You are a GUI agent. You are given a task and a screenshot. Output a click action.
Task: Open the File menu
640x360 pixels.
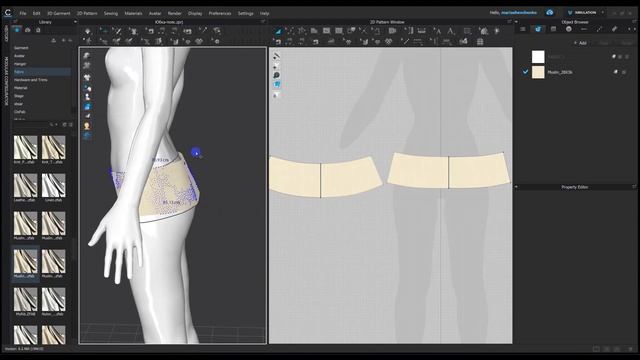click(x=23, y=13)
